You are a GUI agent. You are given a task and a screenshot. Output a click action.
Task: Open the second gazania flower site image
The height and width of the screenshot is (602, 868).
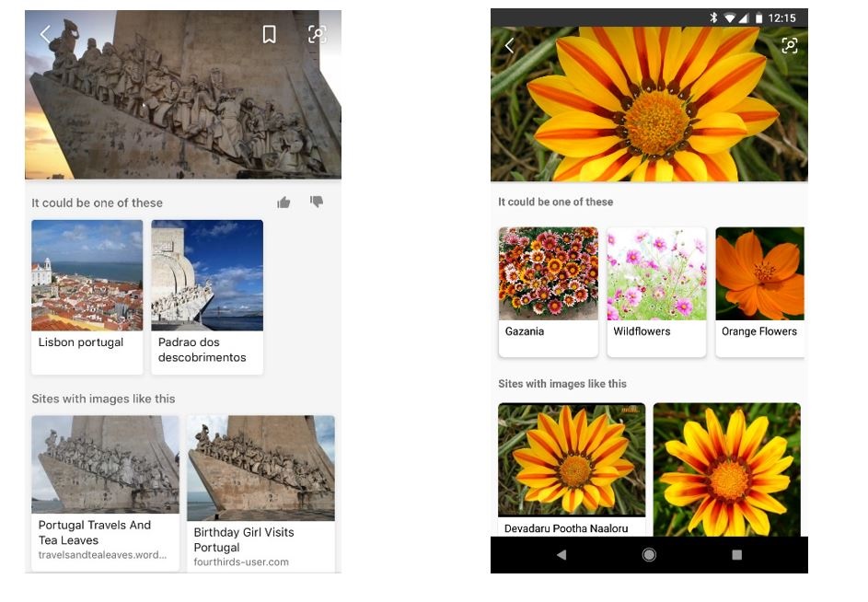pos(726,469)
